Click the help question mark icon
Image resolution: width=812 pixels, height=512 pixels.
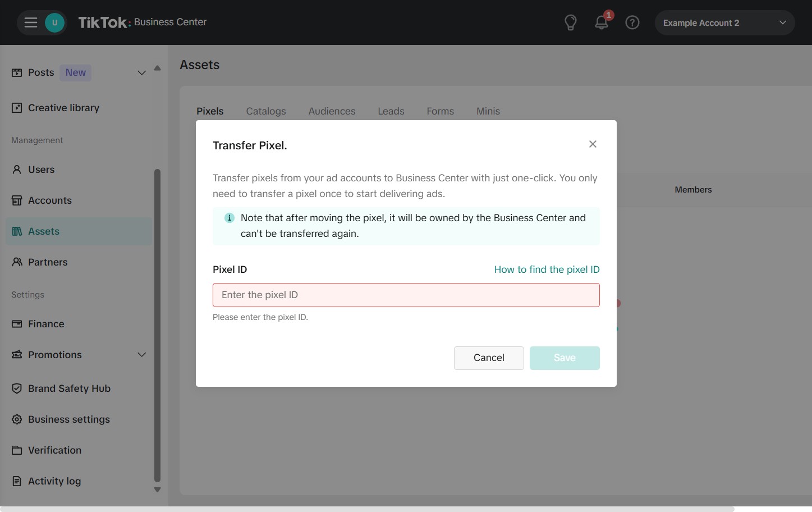(x=632, y=22)
